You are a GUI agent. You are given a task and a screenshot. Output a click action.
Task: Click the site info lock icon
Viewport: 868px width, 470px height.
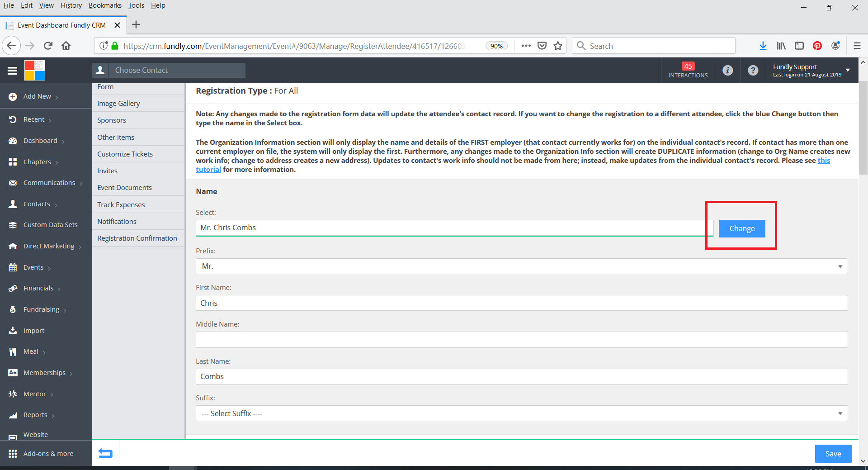(115, 46)
